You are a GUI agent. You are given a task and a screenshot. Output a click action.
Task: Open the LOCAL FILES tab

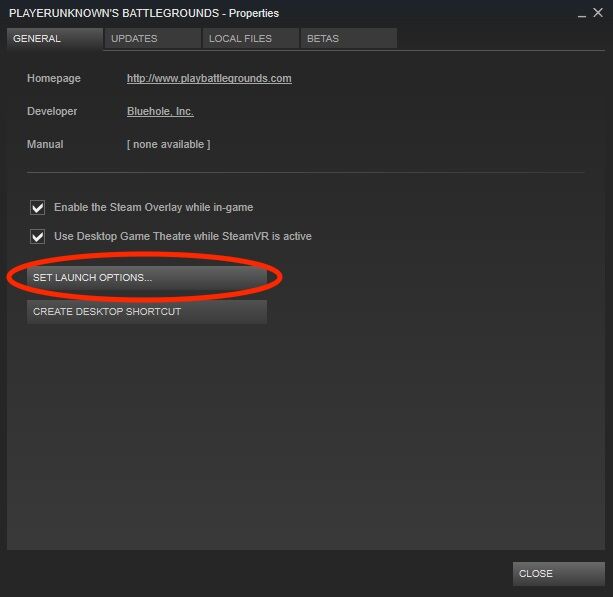[251, 38]
